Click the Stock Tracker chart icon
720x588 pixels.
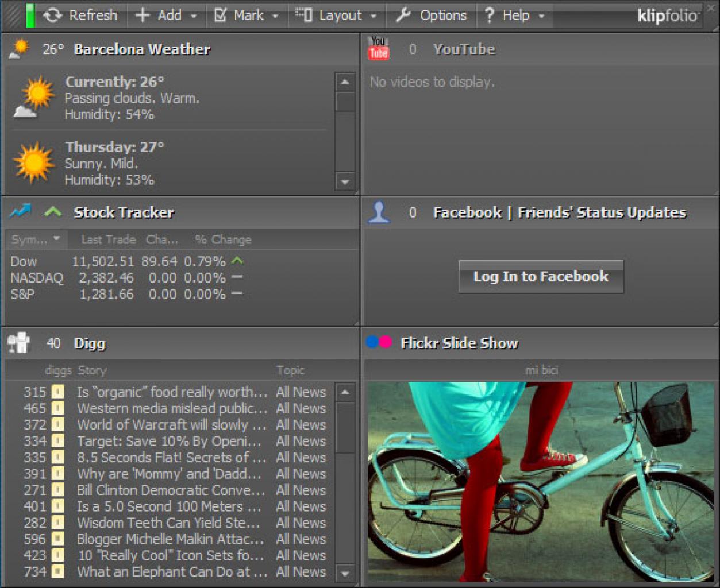point(20,211)
